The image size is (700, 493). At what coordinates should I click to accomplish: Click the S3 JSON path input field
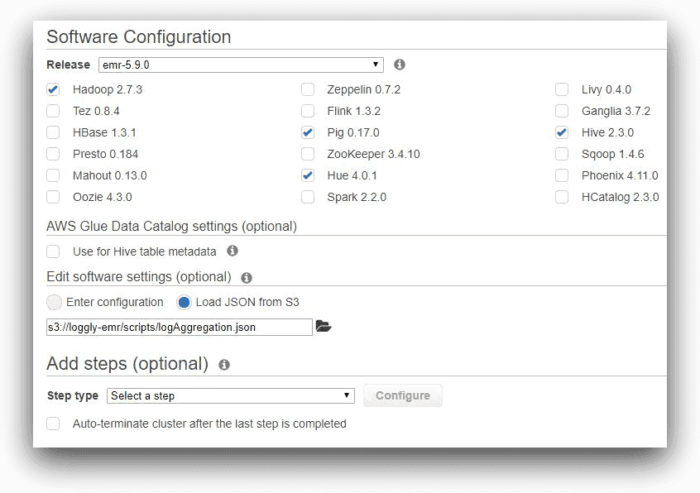pyautogui.click(x=179, y=326)
